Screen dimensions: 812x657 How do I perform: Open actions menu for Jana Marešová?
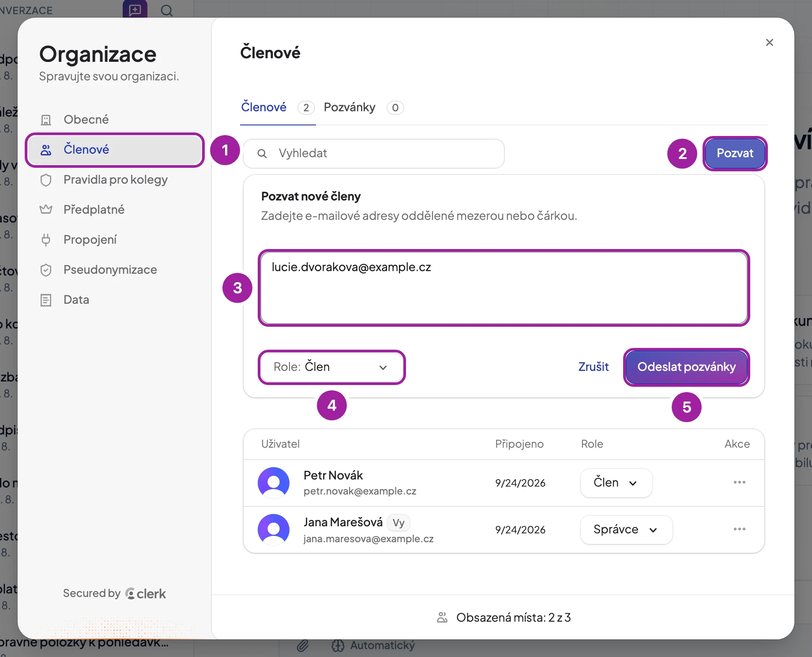point(740,529)
